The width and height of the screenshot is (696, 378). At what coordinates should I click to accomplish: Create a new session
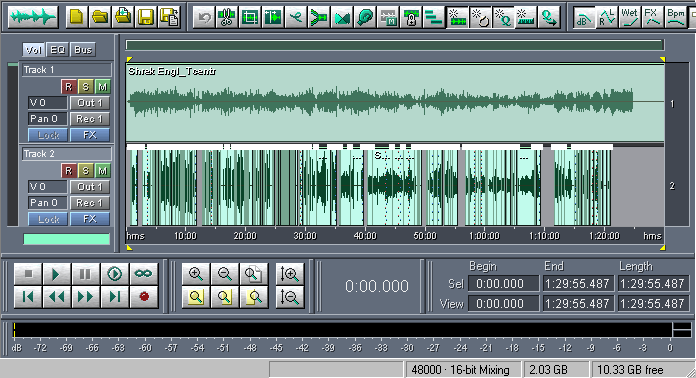[77, 17]
